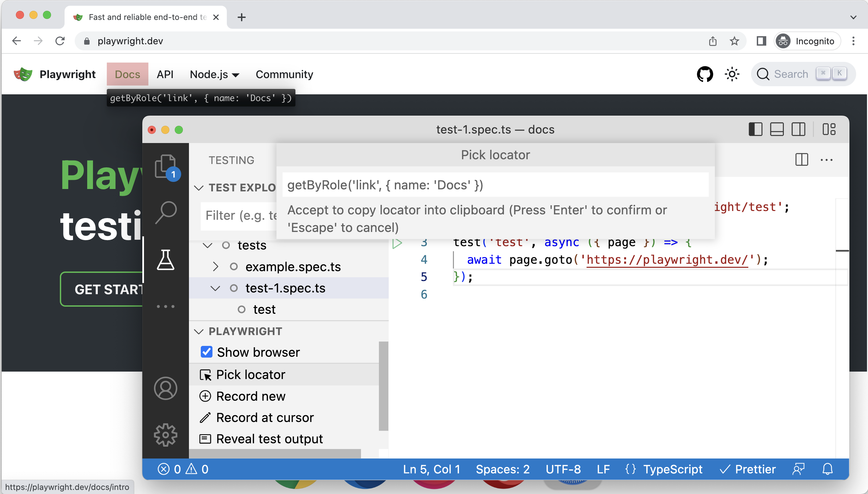Viewport: 868px width, 494px height.
Task: Toggle primary side bar layout icon
Action: pyautogui.click(x=755, y=129)
